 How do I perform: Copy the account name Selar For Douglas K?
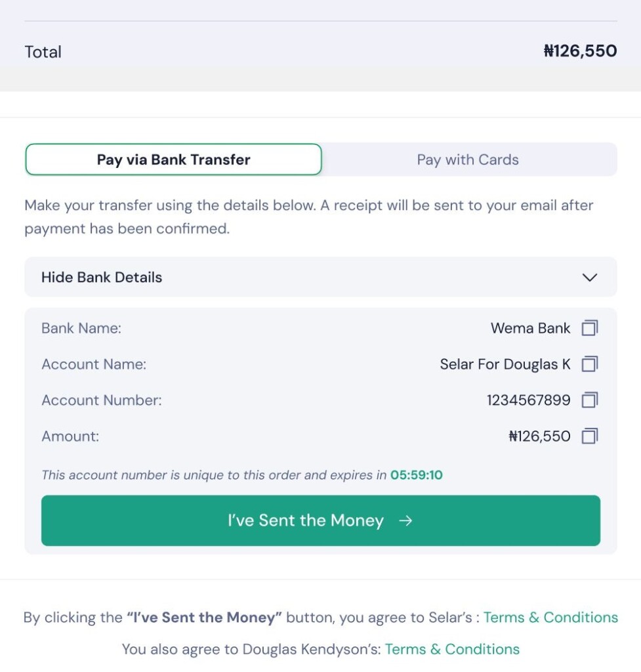click(590, 364)
